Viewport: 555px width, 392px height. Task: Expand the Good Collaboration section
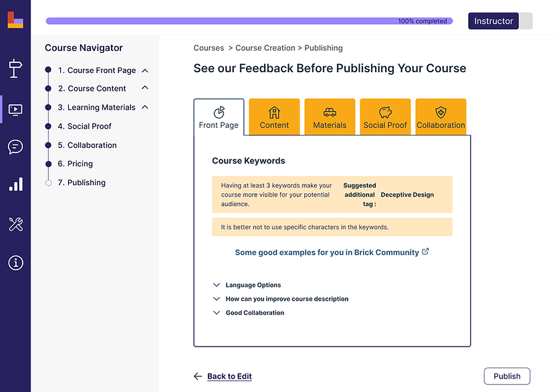(249, 312)
